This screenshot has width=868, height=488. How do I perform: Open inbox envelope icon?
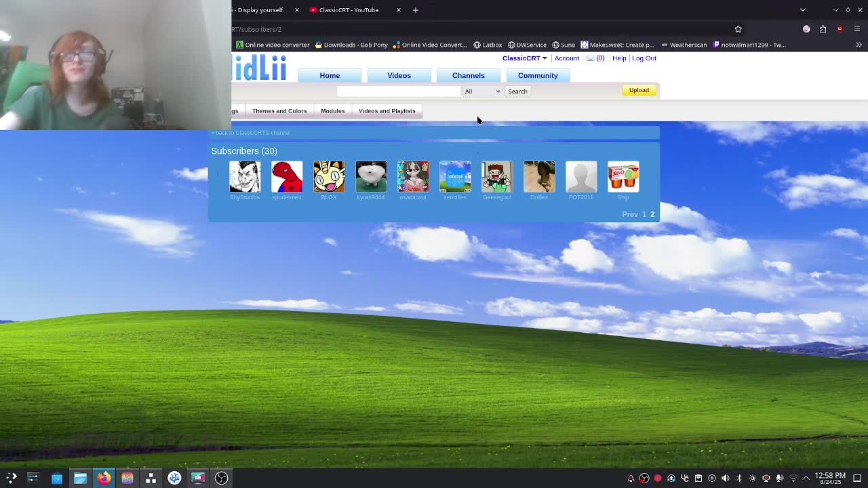click(x=590, y=58)
